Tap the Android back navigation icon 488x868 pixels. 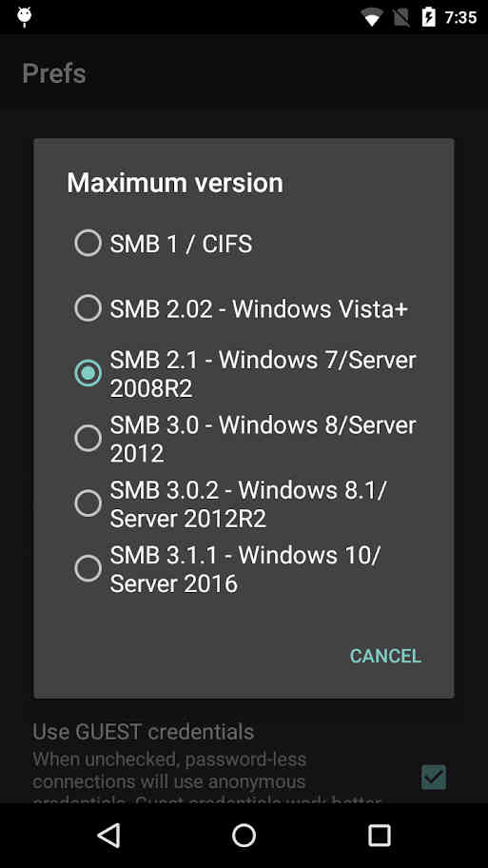point(108,836)
